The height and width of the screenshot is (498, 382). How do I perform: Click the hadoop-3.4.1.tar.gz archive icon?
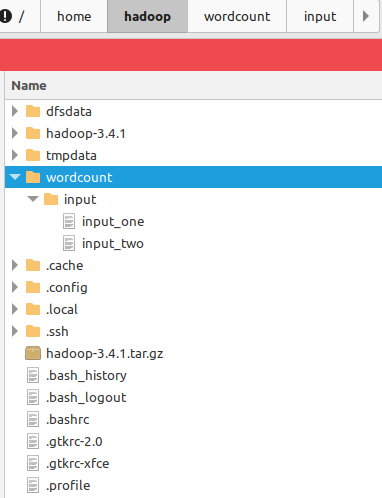[33, 353]
